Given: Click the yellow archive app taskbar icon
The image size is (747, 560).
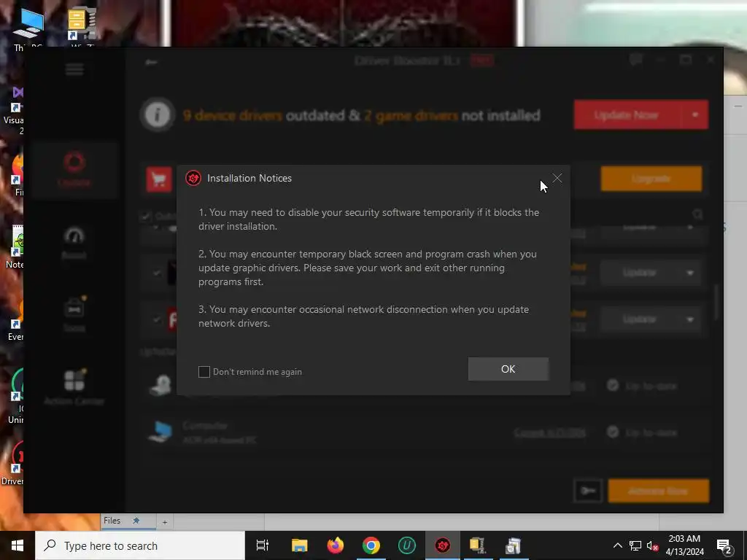Looking at the screenshot, I should (x=477, y=545).
